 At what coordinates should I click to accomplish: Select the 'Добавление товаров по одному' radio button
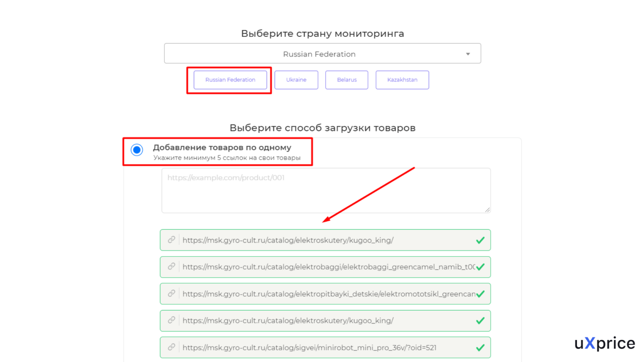[137, 150]
